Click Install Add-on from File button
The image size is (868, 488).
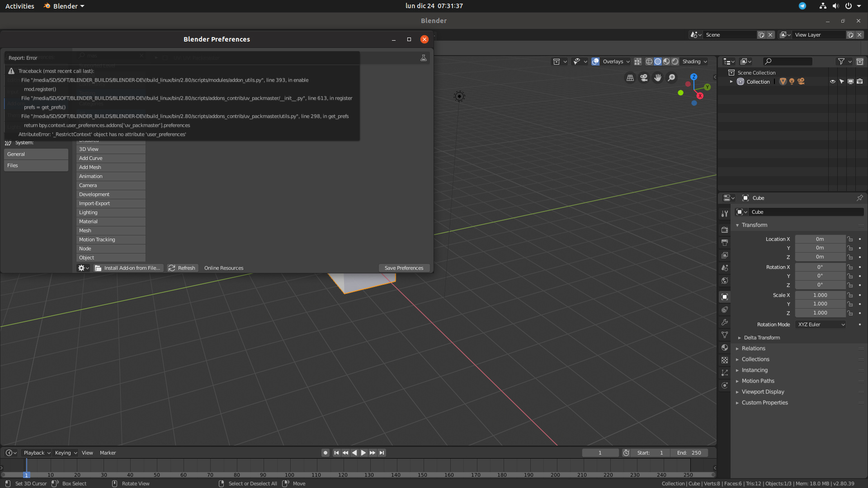(128, 268)
